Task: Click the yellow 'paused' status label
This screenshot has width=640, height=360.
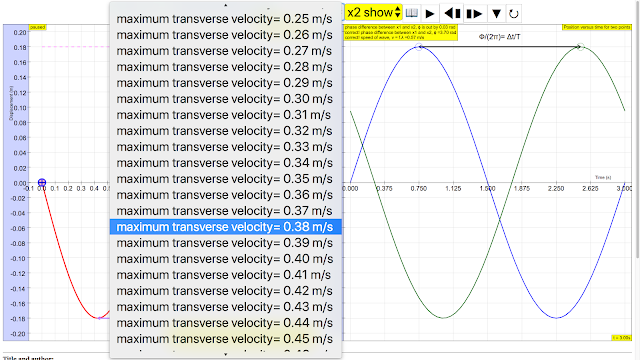Action: tap(38, 27)
